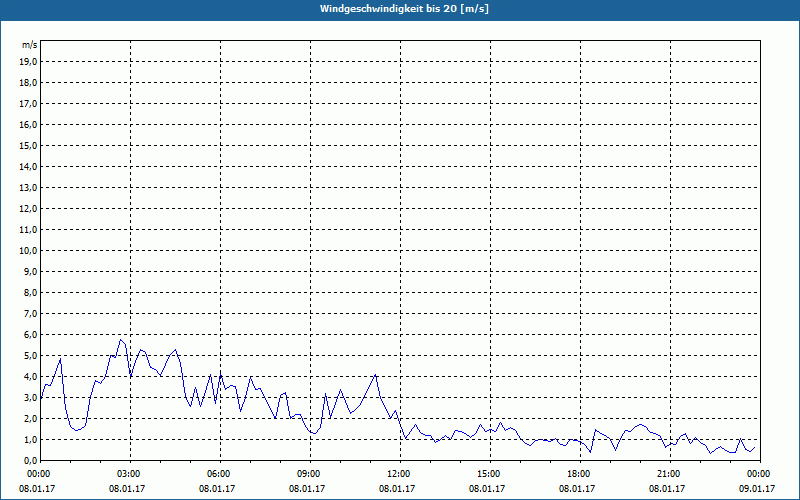Select the 'm/s' unit label on the y-axis

[x=29, y=45]
